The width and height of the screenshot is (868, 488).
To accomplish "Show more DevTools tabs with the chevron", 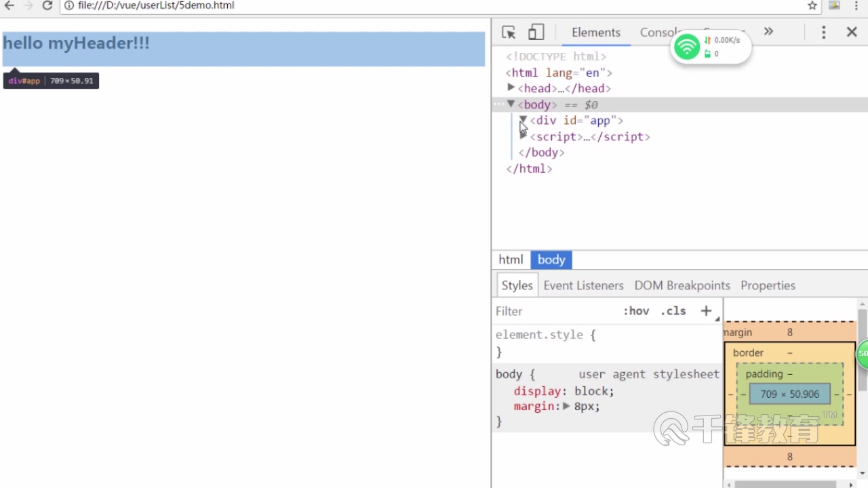I will [768, 31].
